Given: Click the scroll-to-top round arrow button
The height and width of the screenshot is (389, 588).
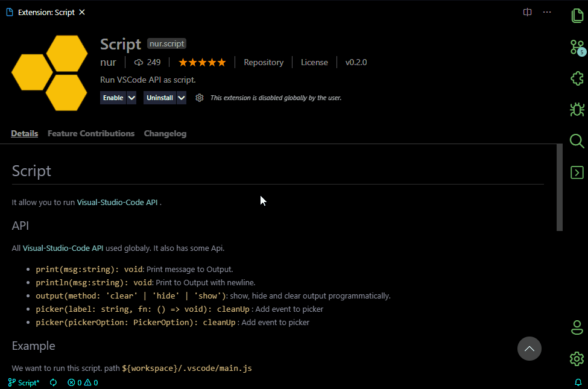Looking at the screenshot, I should pyautogui.click(x=529, y=349).
